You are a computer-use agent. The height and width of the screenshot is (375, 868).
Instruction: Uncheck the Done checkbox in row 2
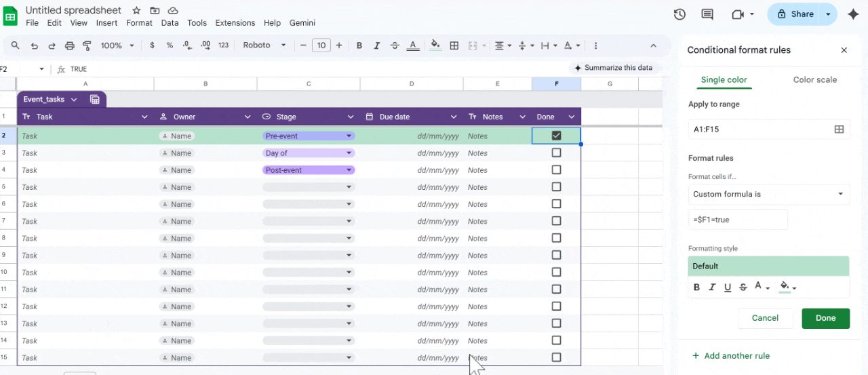click(x=556, y=136)
